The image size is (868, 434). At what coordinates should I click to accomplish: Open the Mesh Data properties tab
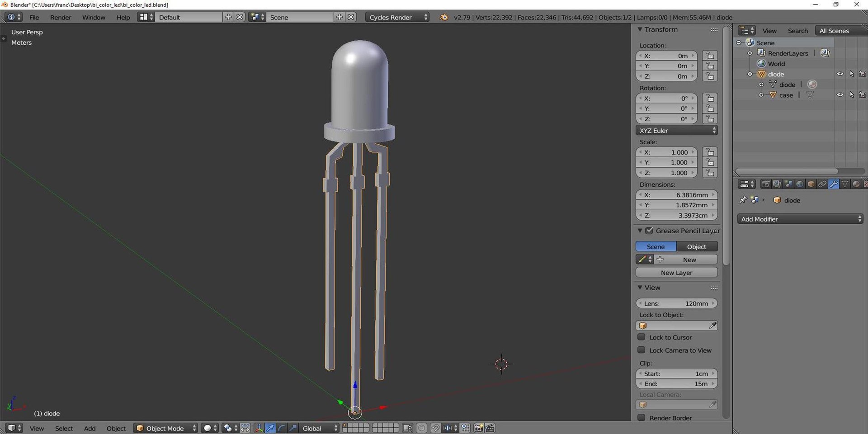coord(845,184)
